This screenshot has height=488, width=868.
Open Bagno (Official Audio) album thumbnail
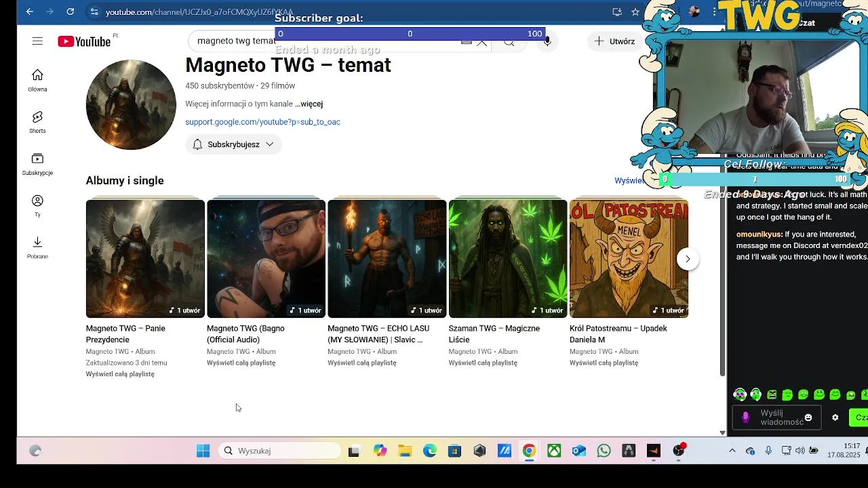pos(266,258)
